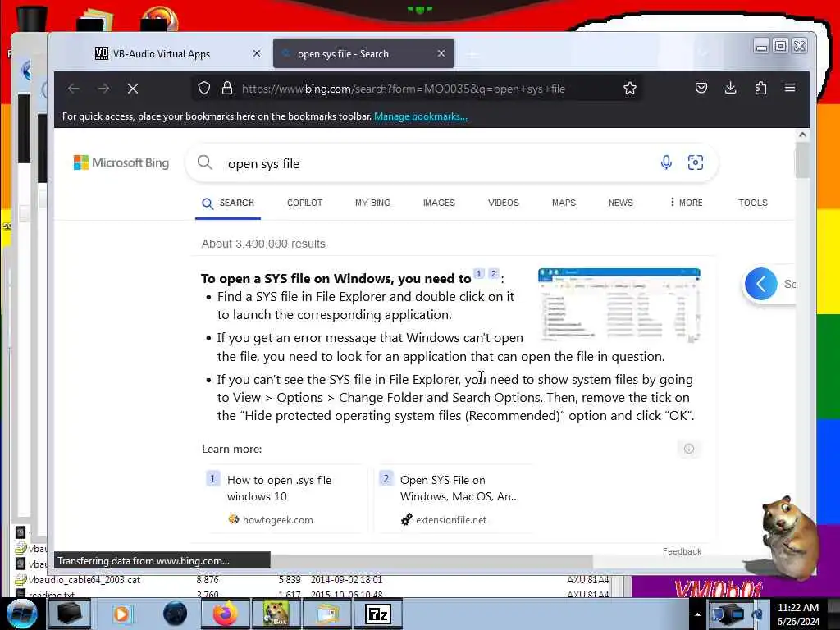Go to Microsoft Bing home logo
Screen dimensions: 840x630
coord(121,162)
